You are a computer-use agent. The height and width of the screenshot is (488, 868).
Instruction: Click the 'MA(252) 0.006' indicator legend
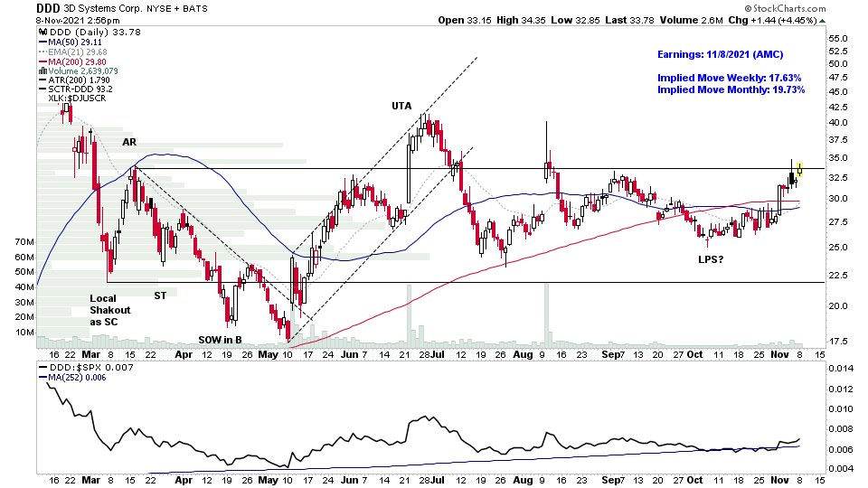pyautogui.click(x=77, y=378)
